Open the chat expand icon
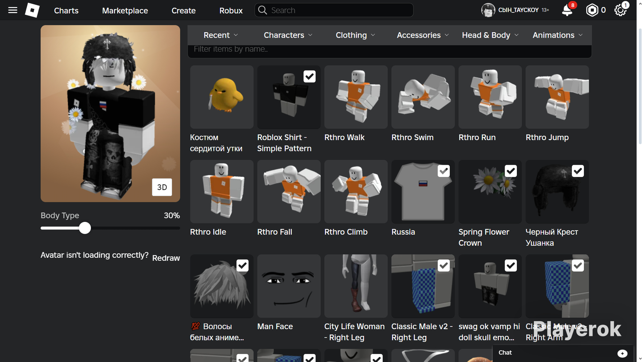Image resolution: width=644 pixels, height=362 pixels. 622,353
